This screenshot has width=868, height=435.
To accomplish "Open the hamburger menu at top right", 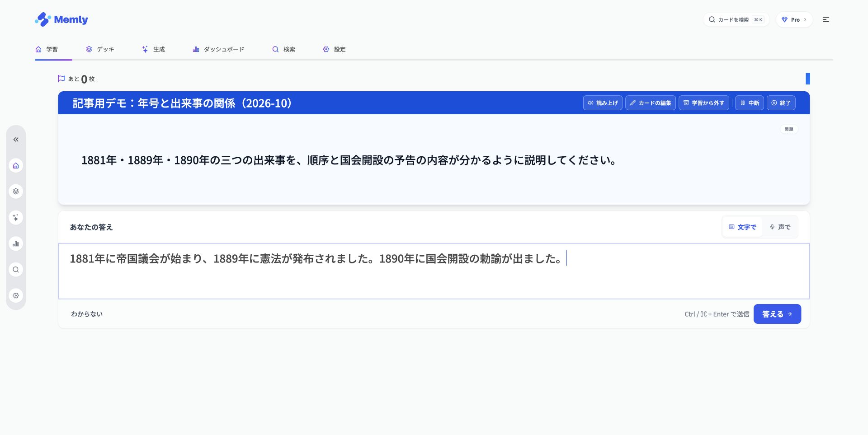I will tap(826, 19).
